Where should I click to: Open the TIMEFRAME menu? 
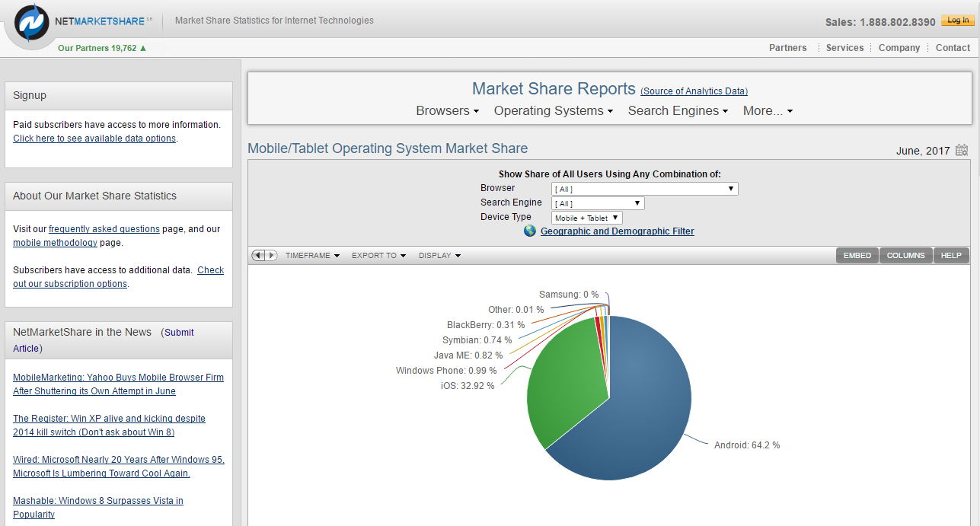312,256
